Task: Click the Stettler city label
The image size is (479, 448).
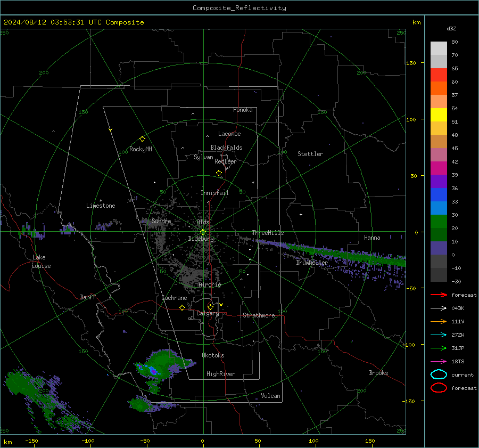Action: 310,154
